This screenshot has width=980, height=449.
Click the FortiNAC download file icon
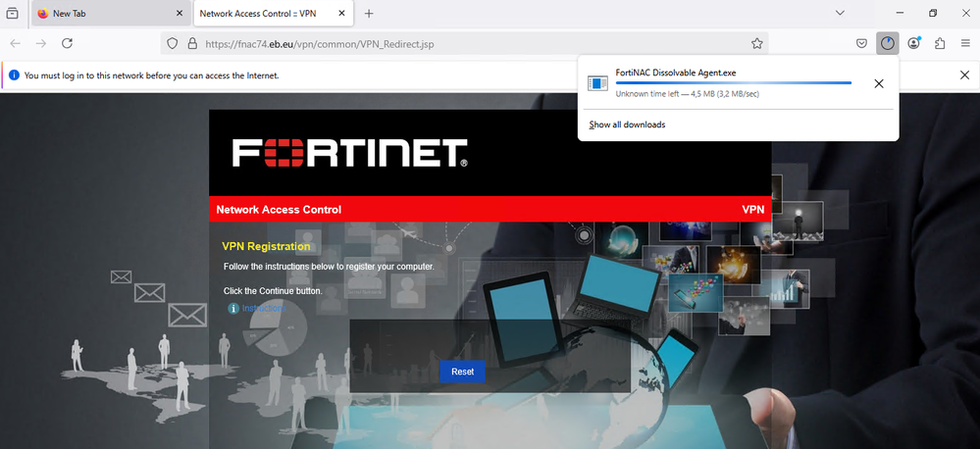coord(597,83)
